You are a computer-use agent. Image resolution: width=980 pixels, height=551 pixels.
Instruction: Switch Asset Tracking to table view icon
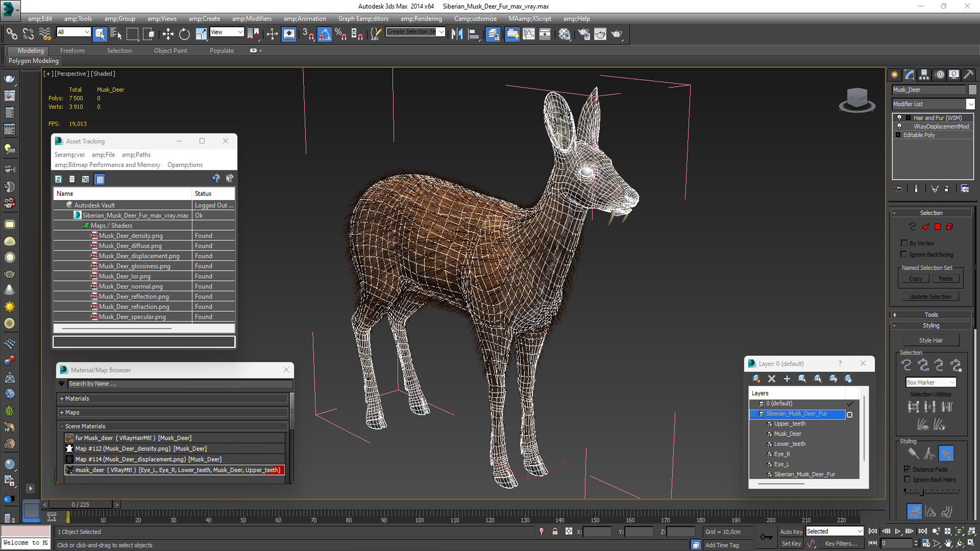[x=100, y=179]
